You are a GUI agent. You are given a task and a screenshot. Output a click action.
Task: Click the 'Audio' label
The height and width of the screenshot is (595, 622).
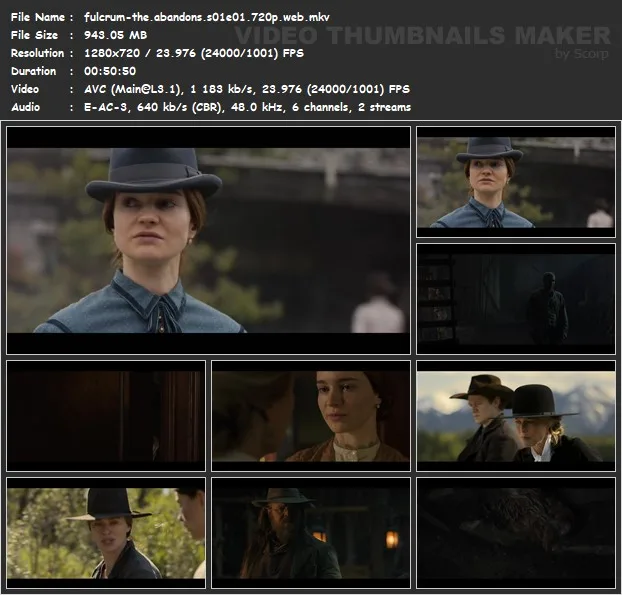[25, 107]
